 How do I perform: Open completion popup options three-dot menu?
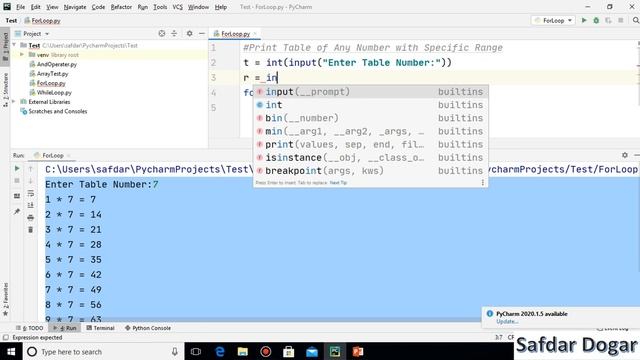tap(482, 182)
